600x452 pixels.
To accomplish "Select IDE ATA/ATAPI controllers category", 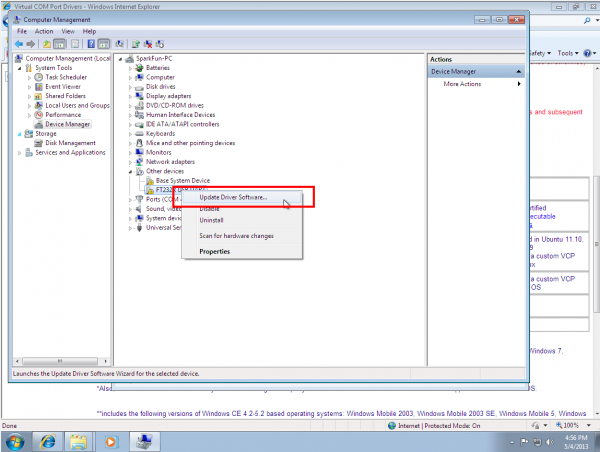I will (x=183, y=124).
